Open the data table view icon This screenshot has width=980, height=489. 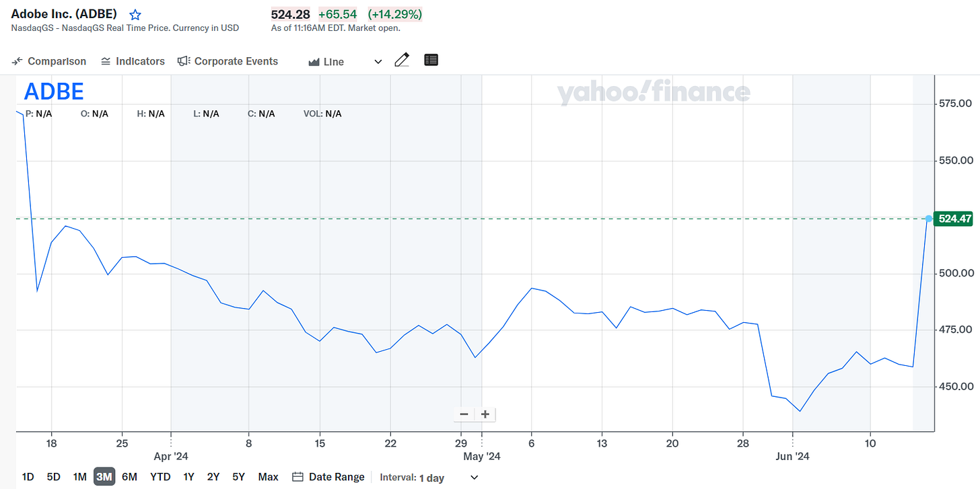[431, 61]
